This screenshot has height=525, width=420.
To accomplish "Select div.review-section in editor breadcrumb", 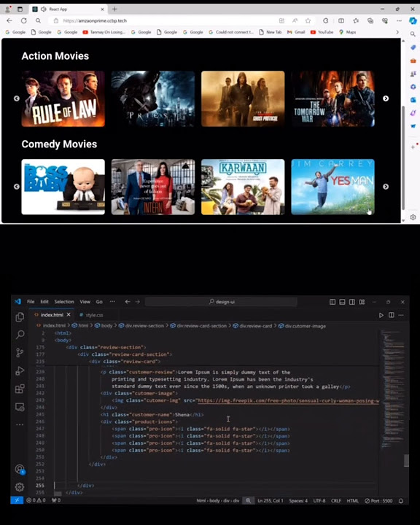I will pyautogui.click(x=141, y=326).
